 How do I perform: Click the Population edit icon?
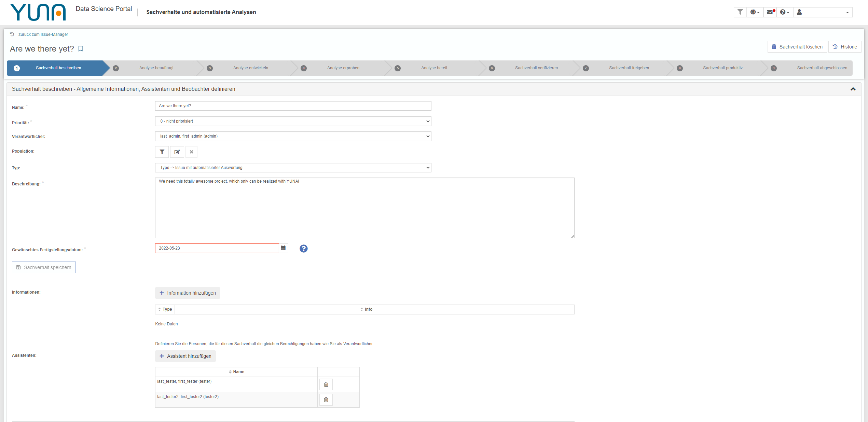click(177, 152)
